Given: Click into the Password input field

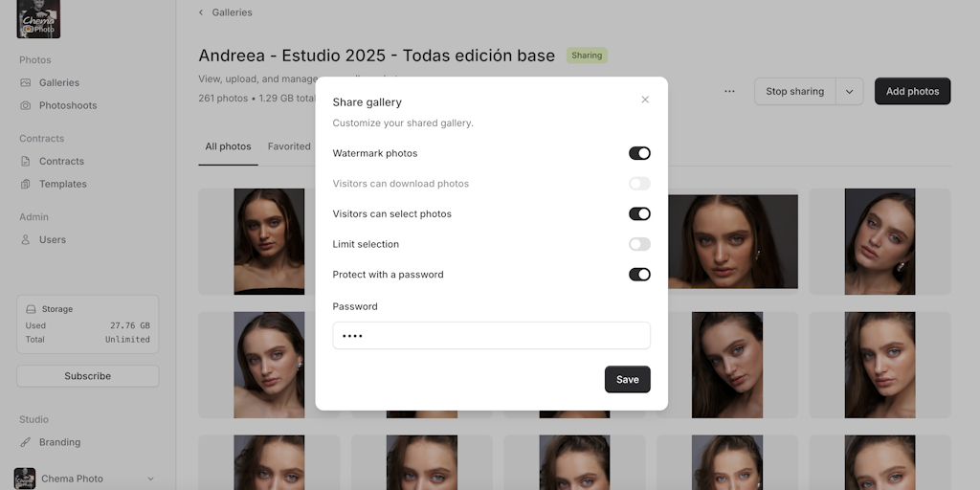Looking at the screenshot, I should [491, 336].
